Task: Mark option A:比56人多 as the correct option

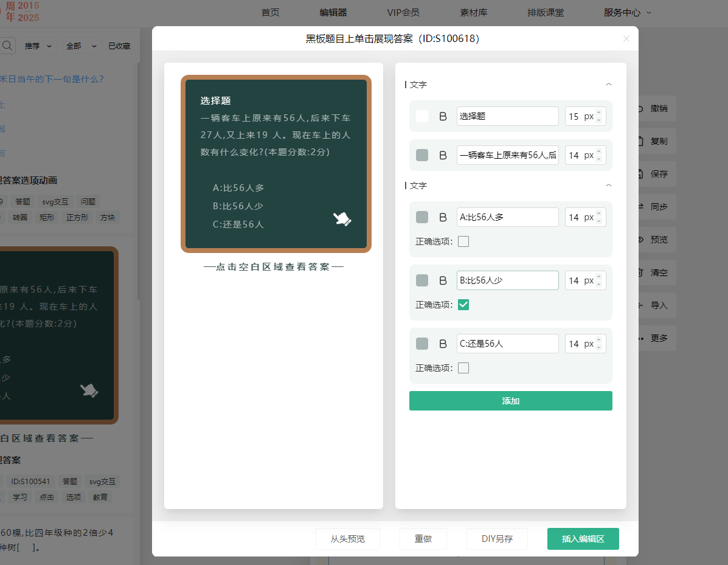Action: (463, 241)
